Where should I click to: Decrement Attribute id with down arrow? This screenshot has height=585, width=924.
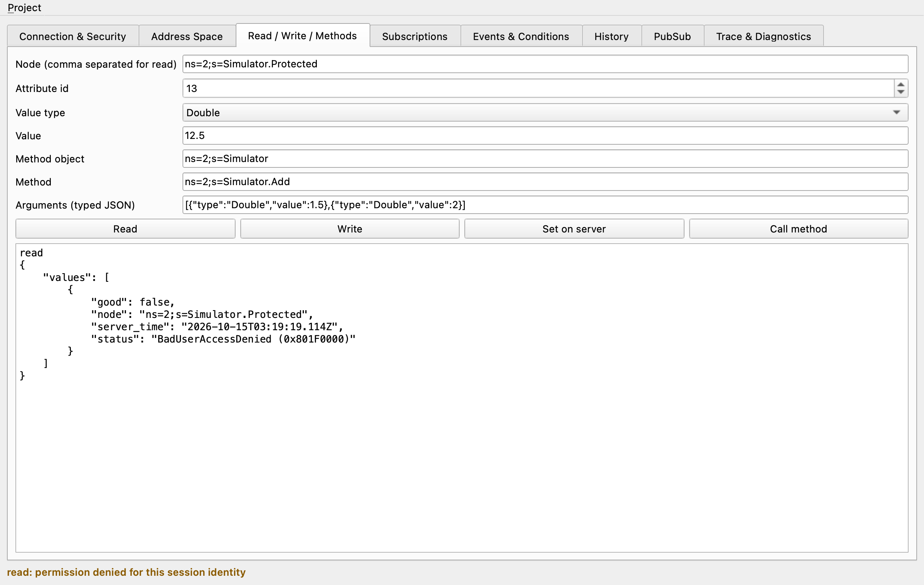901,92
